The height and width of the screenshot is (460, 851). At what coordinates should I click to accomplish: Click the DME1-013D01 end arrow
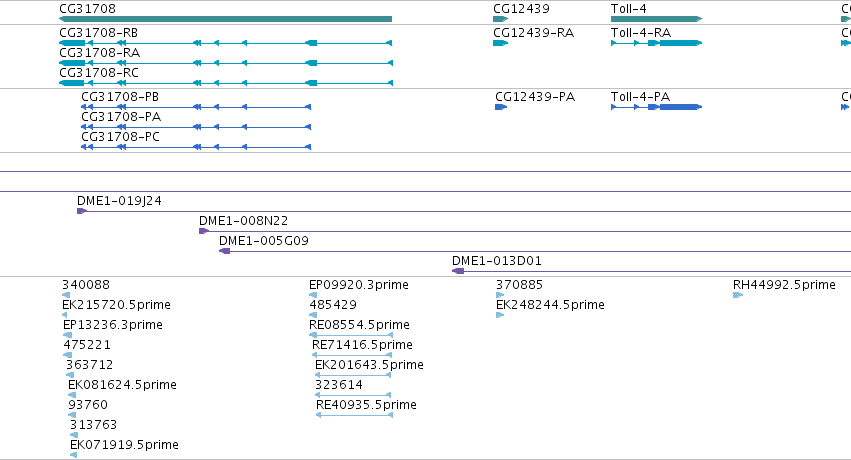(458, 271)
